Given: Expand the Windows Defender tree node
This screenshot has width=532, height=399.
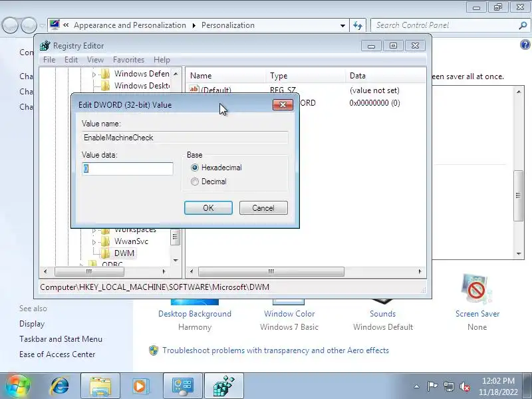Looking at the screenshot, I should [x=94, y=74].
